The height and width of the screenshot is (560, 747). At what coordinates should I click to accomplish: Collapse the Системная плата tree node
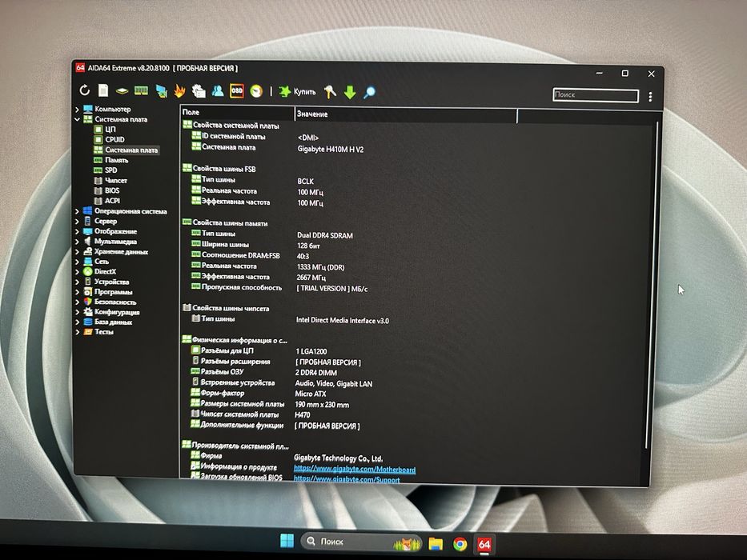[x=77, y=119]
